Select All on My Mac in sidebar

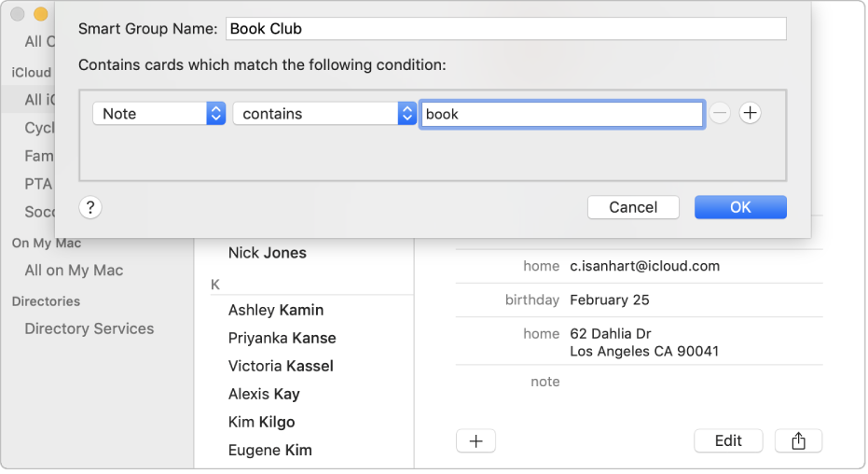[74, 271]
